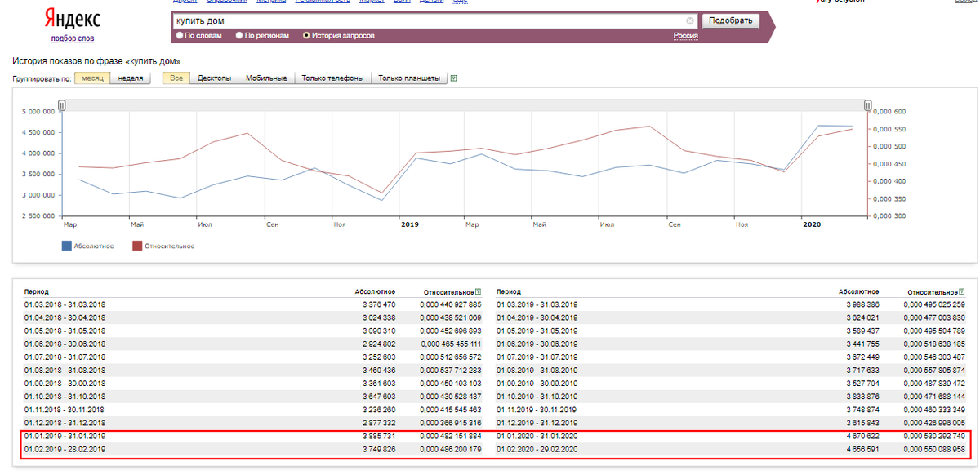The image size is (980, 475).
Task: Click the right Период column header
Action: coord(509,291)
